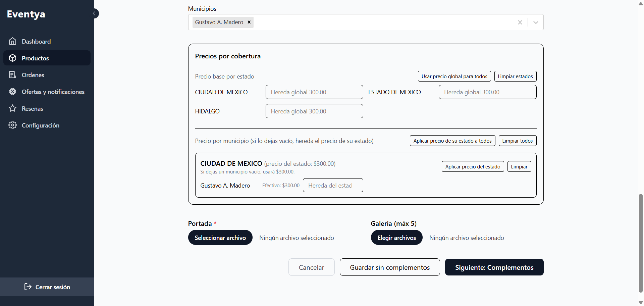Expand the Municipios dropdown
This screenshot has width=644, height=306.
pyautogui.click(x=535, y=22)
